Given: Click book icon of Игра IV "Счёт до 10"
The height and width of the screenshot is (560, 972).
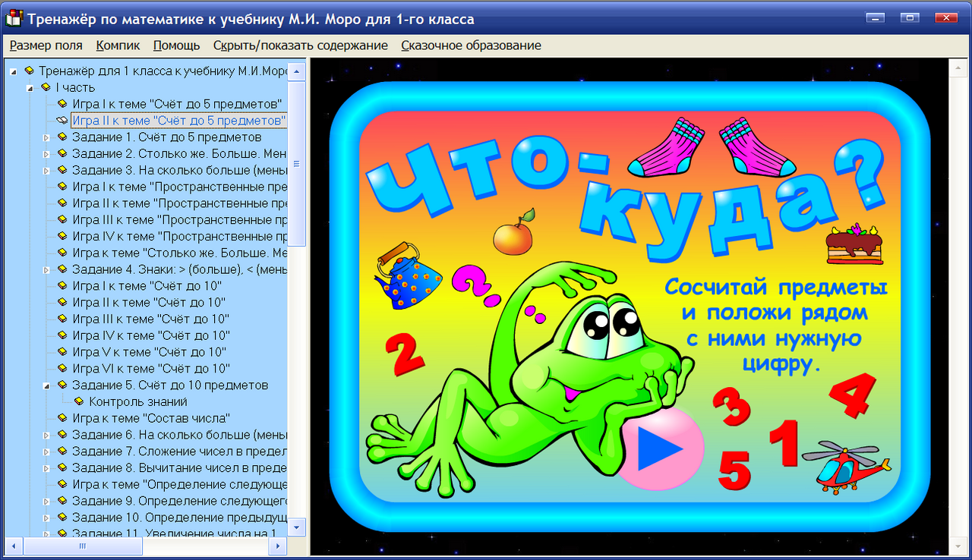Looking at the screenshot, I should coord(62,335).
